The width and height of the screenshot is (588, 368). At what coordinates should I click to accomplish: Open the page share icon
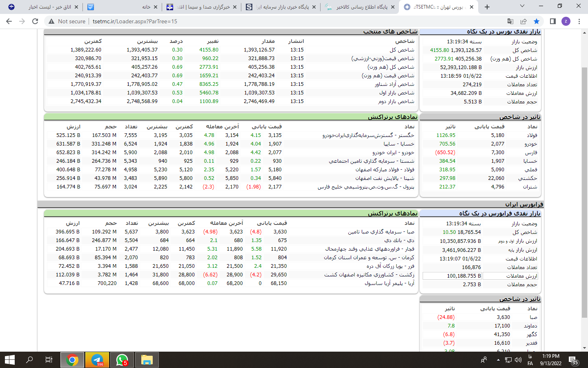[523, 21]
